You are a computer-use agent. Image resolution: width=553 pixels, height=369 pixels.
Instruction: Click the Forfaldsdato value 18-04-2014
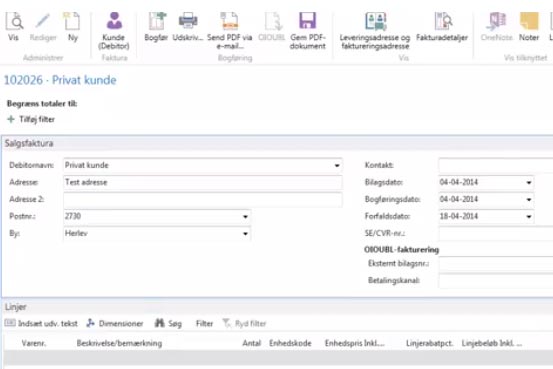[459, 217]
